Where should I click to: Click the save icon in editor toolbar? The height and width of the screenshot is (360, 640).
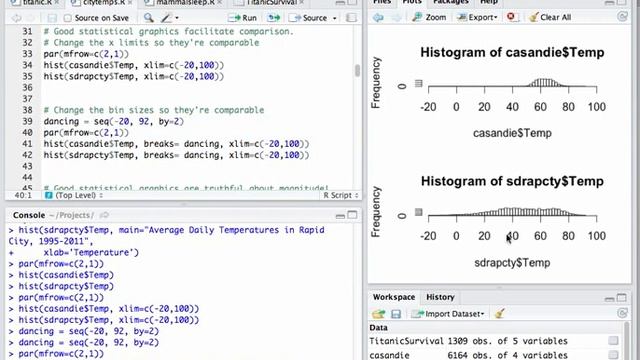pos(52,18)
